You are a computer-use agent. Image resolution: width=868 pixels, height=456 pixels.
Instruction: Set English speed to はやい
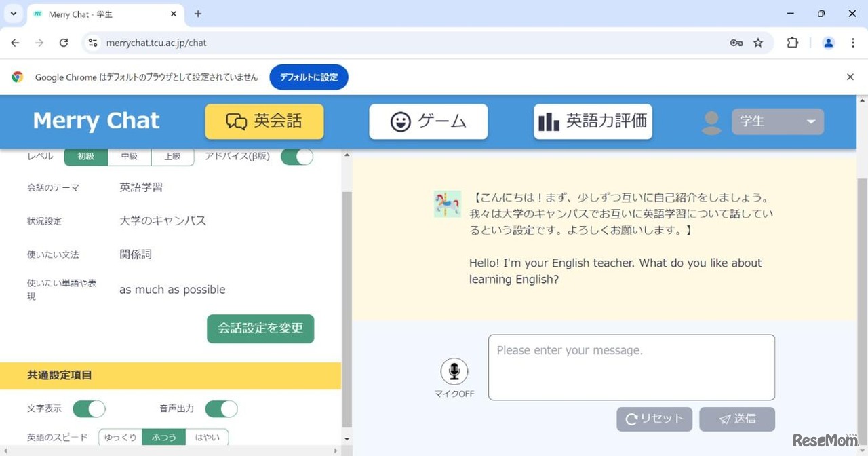click(207, 437)
